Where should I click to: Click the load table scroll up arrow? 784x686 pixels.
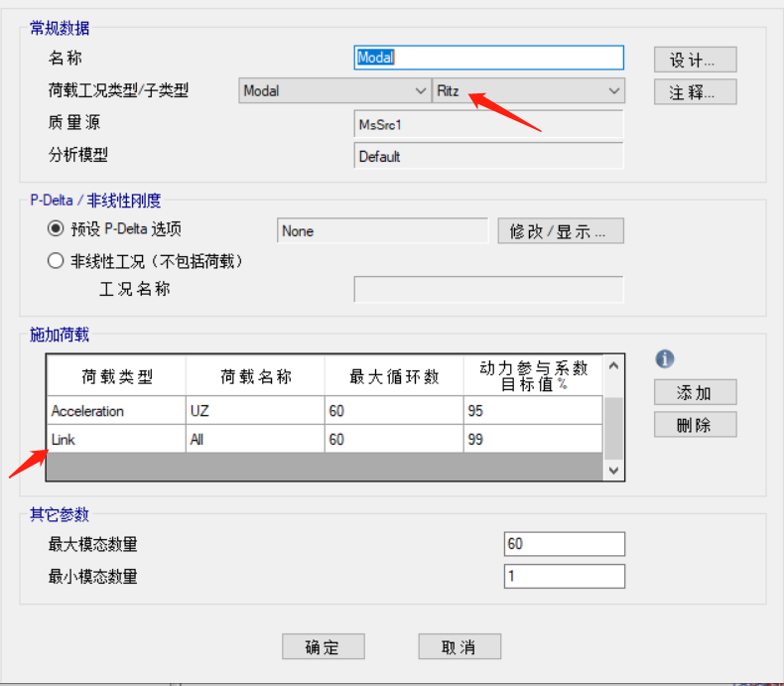coord(613,366)
